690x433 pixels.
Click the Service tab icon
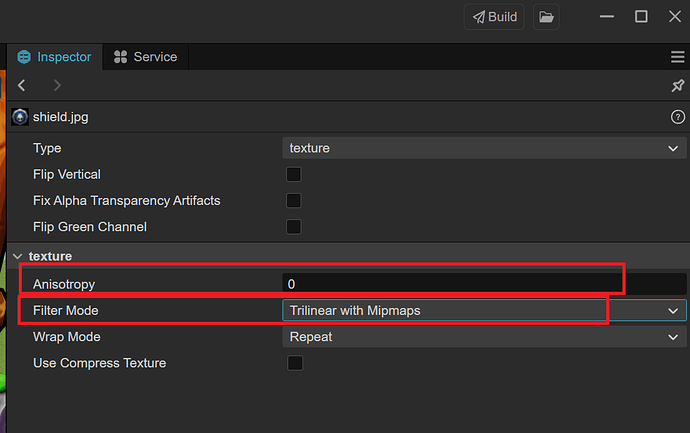coord(121,57)
